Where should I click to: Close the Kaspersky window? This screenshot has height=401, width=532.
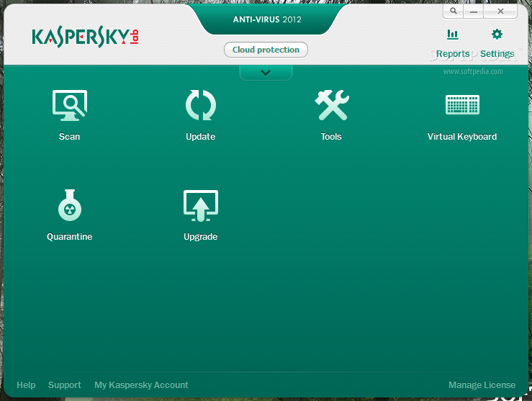500,12
